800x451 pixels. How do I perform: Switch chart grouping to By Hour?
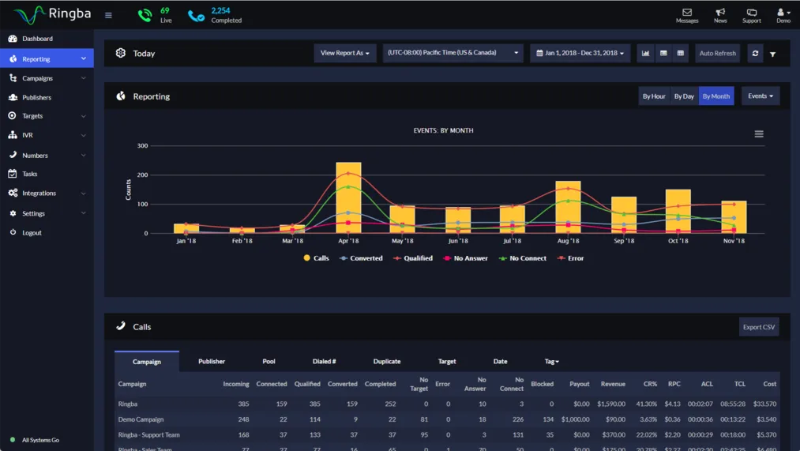click(654, 96)
